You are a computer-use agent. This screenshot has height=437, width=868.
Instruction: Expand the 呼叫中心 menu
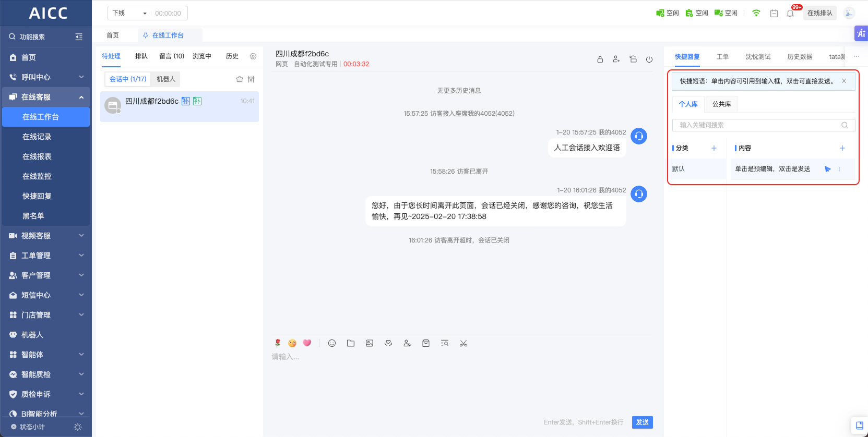(46, 77)
